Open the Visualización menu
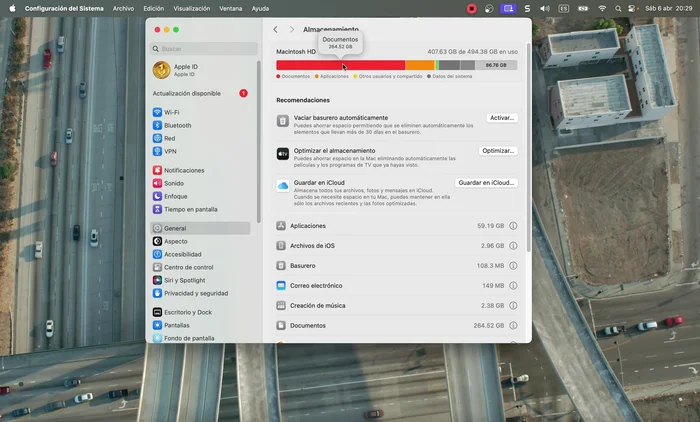The height and width of the screenshot is (422, 700). click(x=192, y=8)
